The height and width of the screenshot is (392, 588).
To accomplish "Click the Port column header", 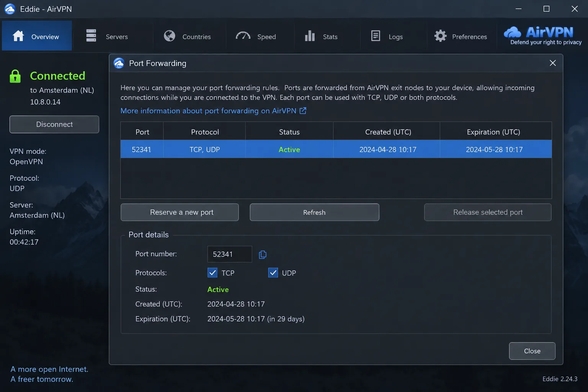I will (142, 132).
